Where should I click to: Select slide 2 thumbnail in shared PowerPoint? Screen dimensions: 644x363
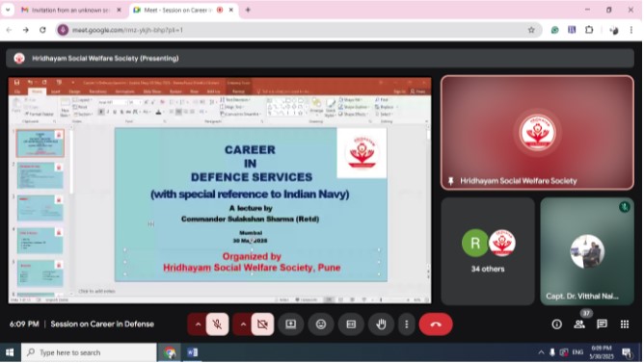tap(40, 175)
